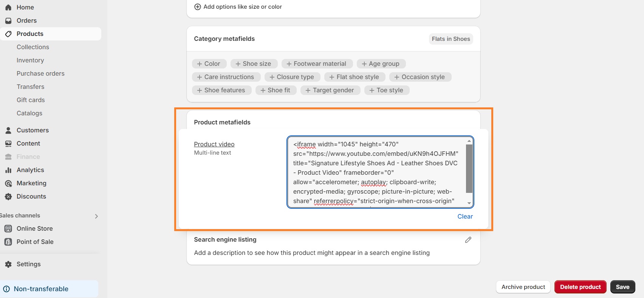Add the Shoe fit metafield
644x298 pixels.
(x=276, y=90)
